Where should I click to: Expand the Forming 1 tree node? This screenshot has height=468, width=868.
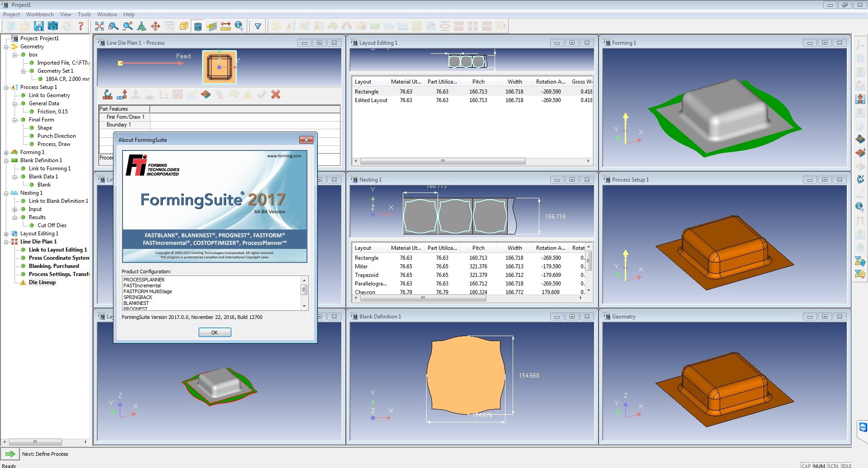[x=6, y=152]
